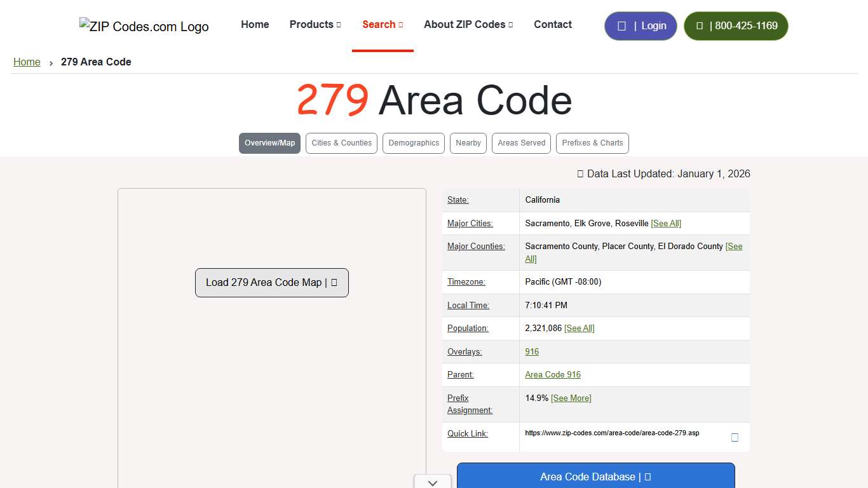Click the calendar icon beside Data Last Updated
868x488 pixels.
click(580, 173)
